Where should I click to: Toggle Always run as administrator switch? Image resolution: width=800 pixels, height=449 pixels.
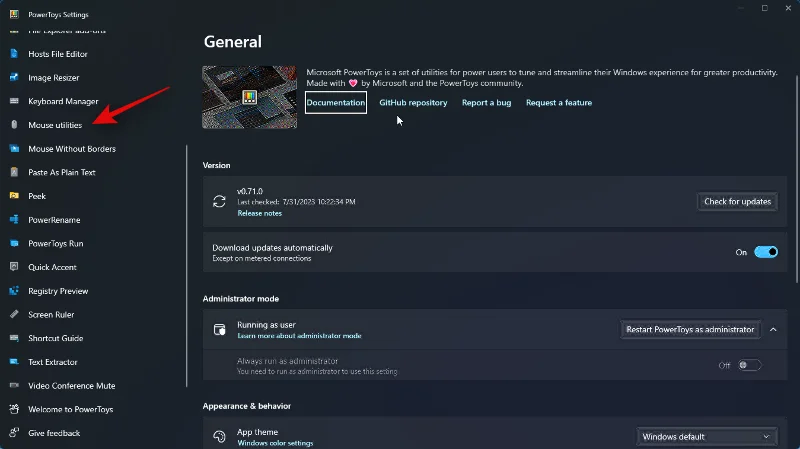coord(749,365)
